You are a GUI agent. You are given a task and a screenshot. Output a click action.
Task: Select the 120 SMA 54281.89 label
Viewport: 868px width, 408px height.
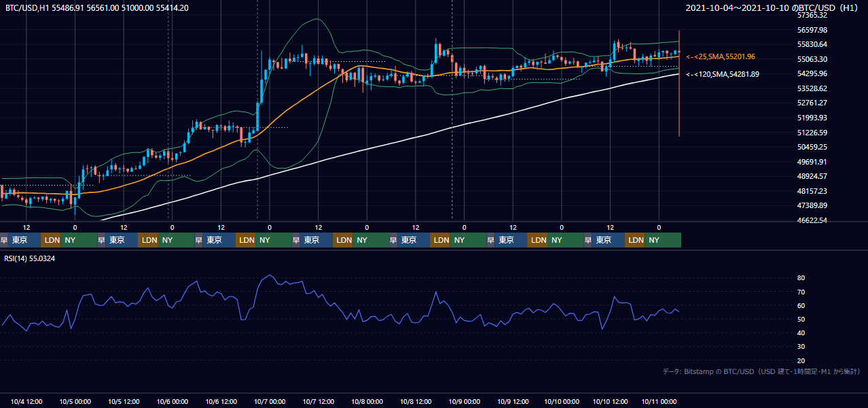click(723, 74)
